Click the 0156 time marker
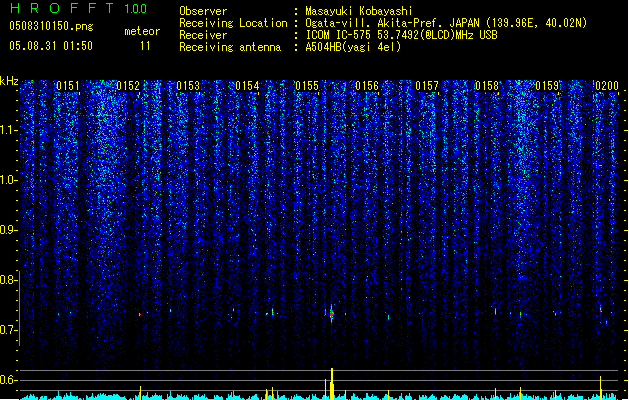629x400 pixels. tap(367, 86)
